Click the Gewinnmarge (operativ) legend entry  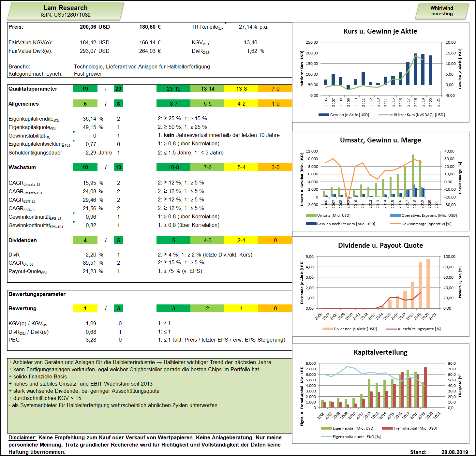[x=421, y=224]
